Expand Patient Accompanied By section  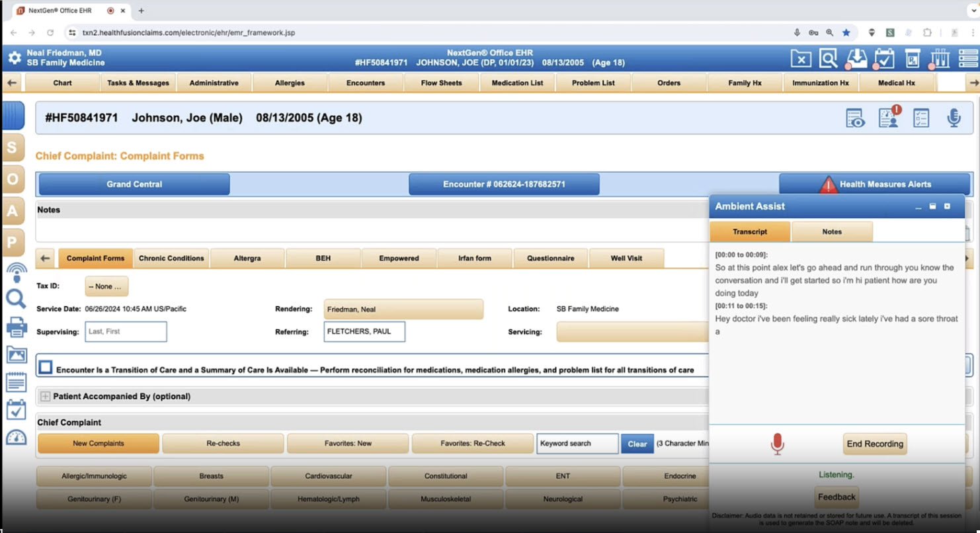click(45, 396)
